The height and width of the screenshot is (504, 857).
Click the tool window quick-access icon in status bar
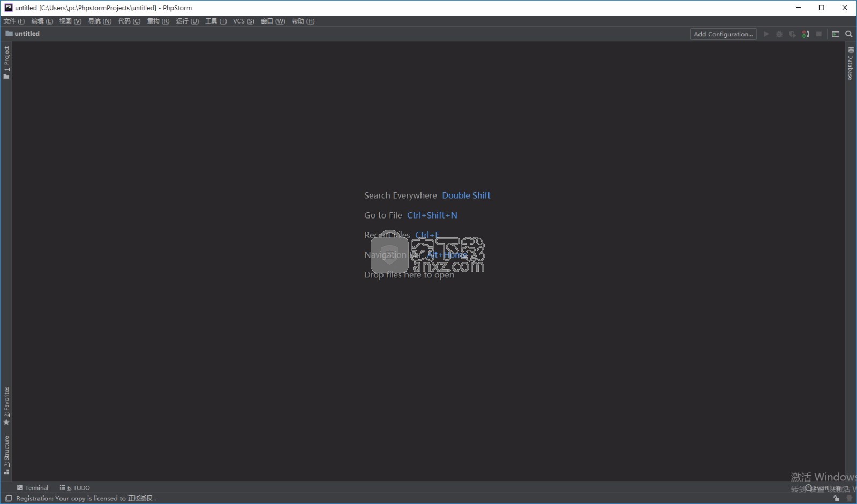tap(8, 498)
